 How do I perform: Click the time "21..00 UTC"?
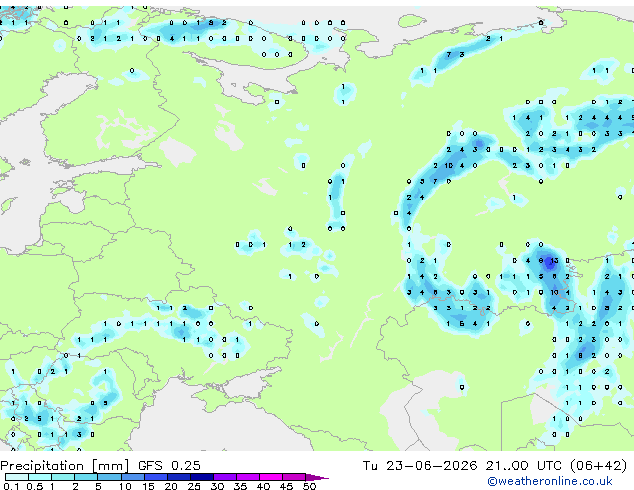pos(524,466)
